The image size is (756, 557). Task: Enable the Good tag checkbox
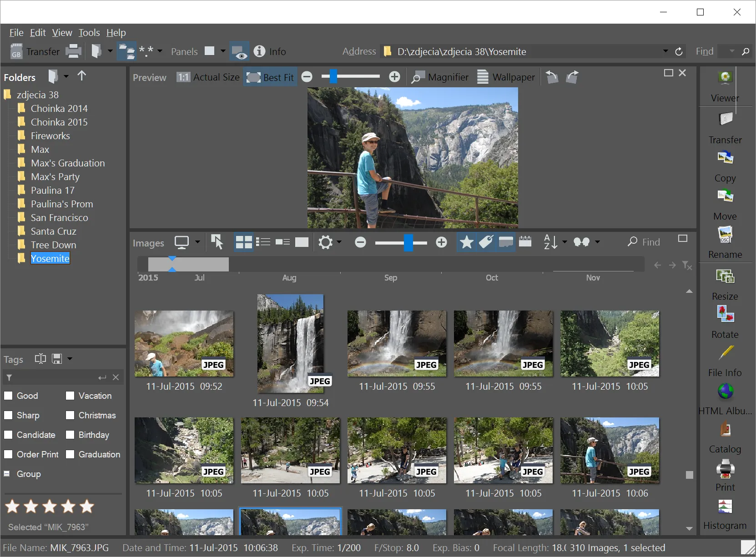(8, 396)
